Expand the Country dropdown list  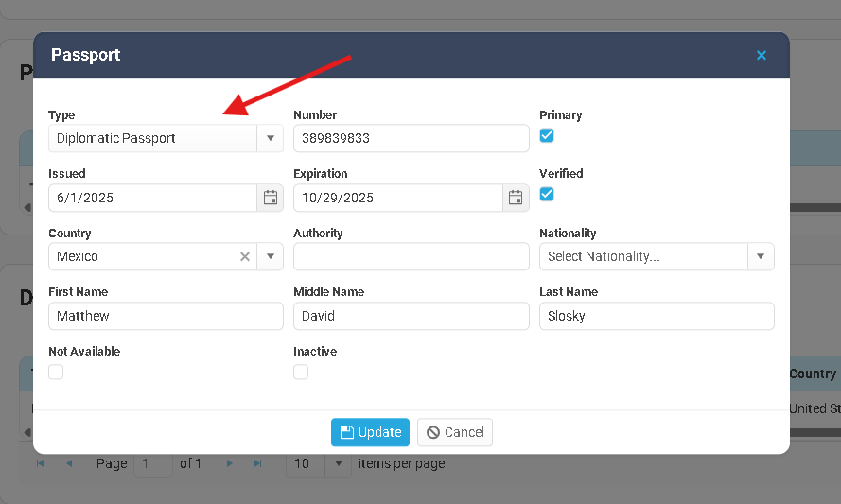[270, 256]
